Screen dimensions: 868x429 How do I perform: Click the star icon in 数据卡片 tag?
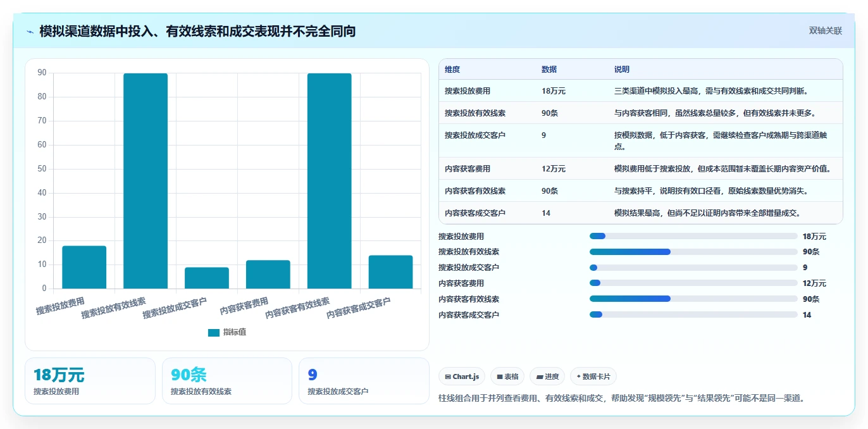[x=578, y=376]
